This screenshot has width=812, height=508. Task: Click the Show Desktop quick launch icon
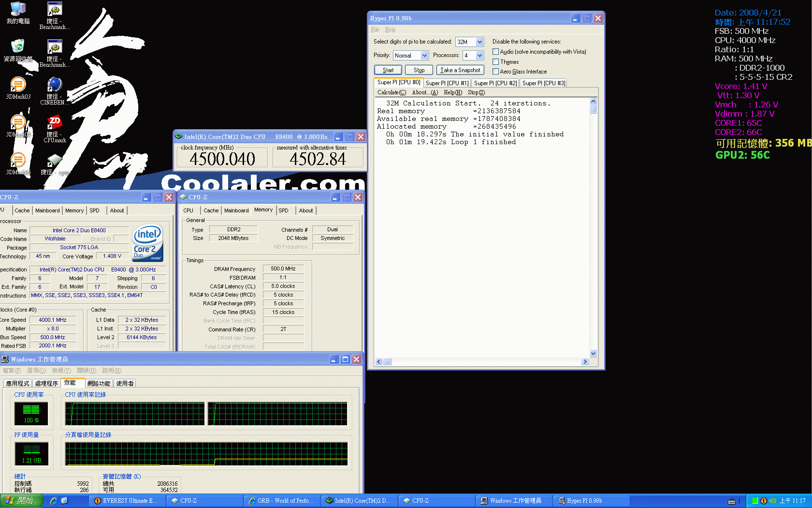click(x=64, y=501)
